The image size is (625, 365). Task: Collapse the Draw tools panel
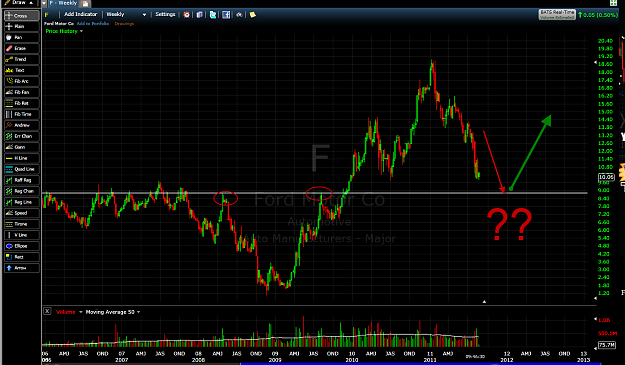click(31, 2)
